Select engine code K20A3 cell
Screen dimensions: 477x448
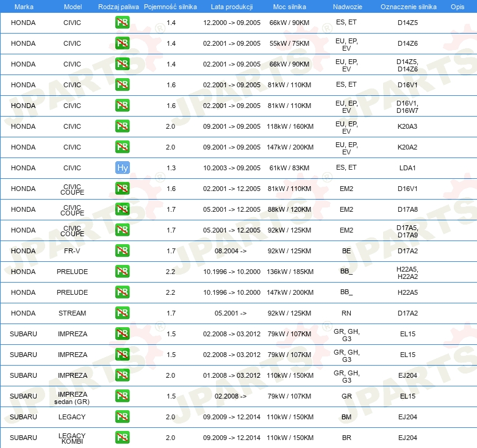(407, 126)
